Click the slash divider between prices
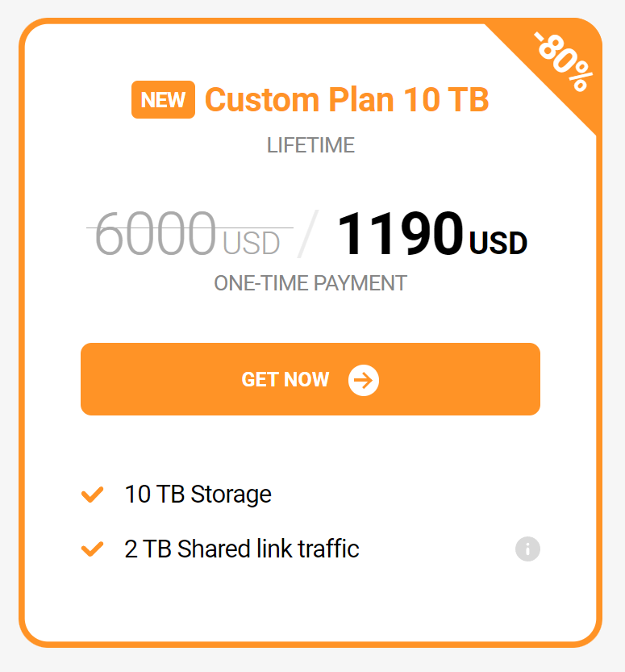Image resolution: width=625 pixels, height=672 pixels. [x=308, y=234]
